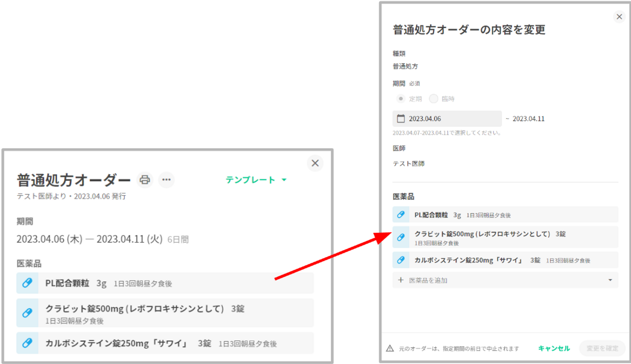Image resolution: width=631 pixels, height=364 pixels.
Task: Click pill icon for カルボシステイン錠 in edit dialog
Action: click(x=401, y=260)
